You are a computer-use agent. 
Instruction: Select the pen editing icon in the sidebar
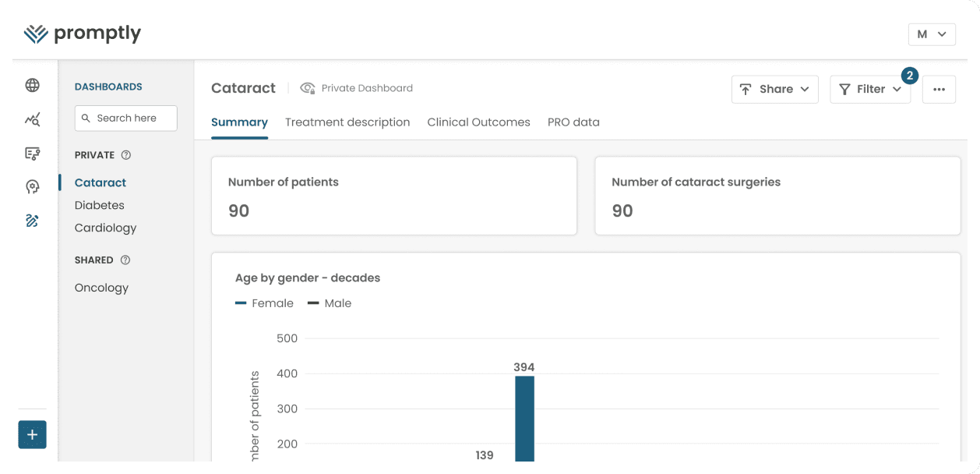32,221
